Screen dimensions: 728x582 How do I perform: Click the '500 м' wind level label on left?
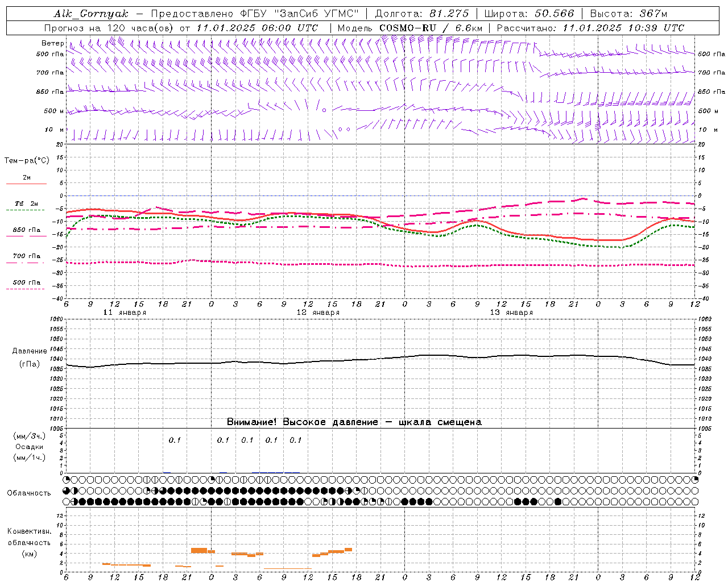(54, 111)
